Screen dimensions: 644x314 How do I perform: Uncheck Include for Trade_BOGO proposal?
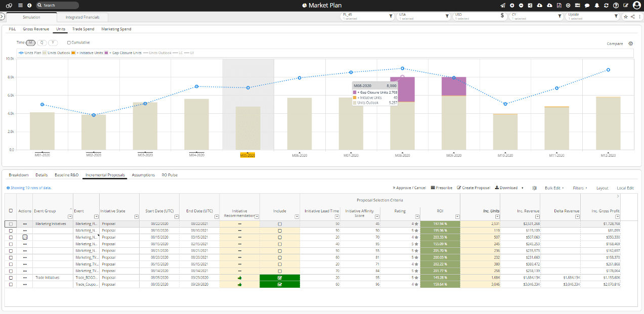[x=280, y=278]
